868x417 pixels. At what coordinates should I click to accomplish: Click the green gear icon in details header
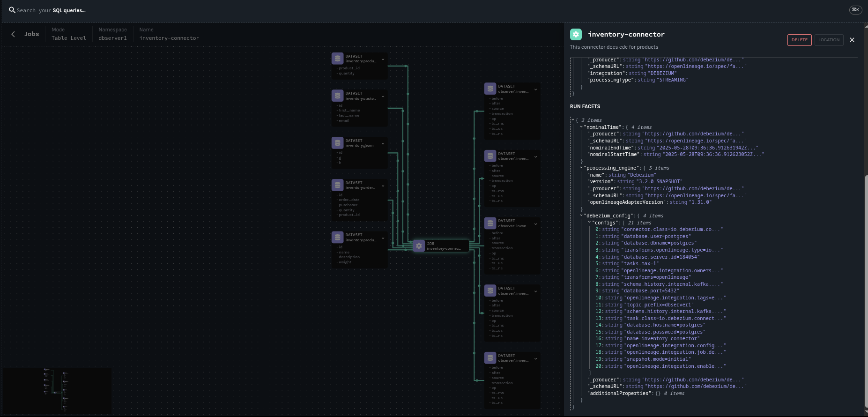576,34
